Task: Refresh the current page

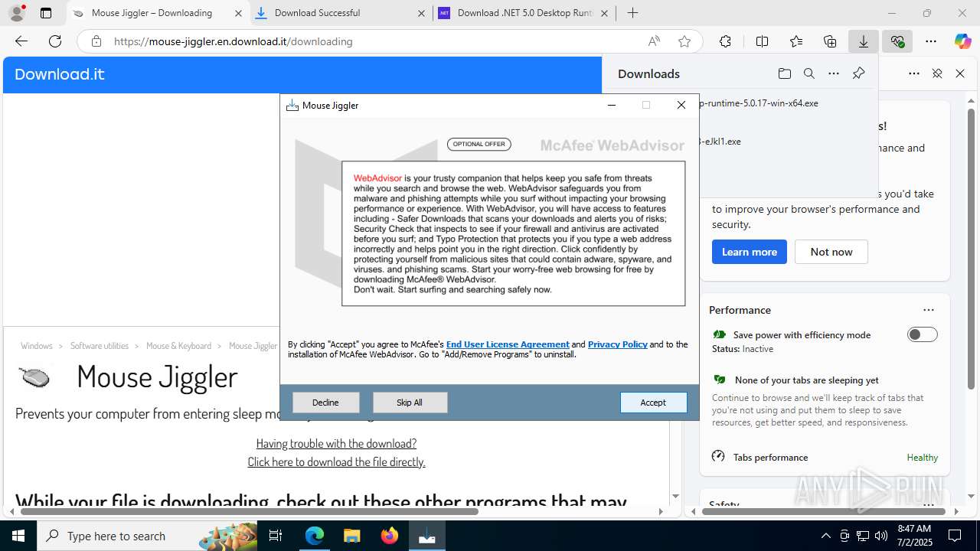Action: pyautogui.click(x=55, y=41)
